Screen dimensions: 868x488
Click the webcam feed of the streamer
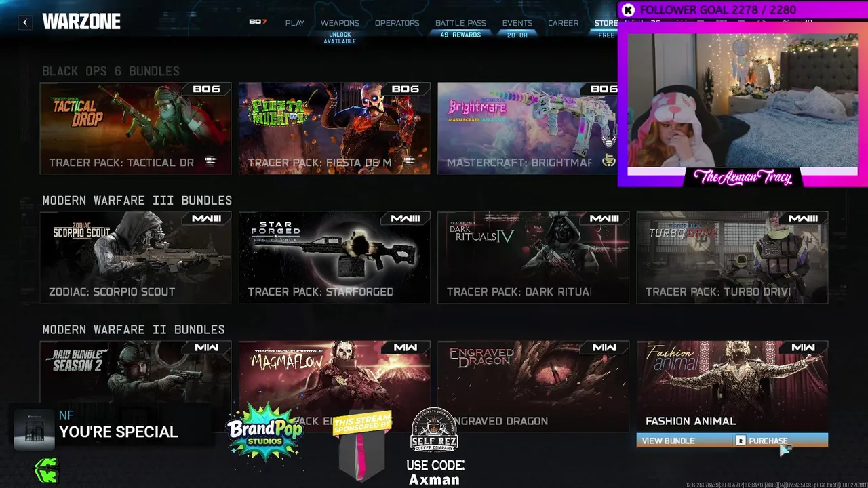coord(743,100)
